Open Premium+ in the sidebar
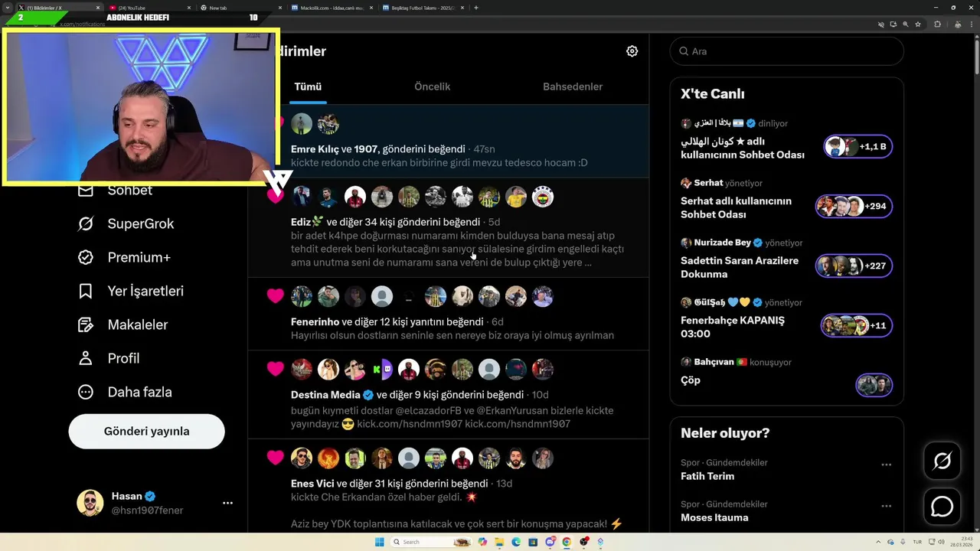980x551 pixels. point(124,257)
